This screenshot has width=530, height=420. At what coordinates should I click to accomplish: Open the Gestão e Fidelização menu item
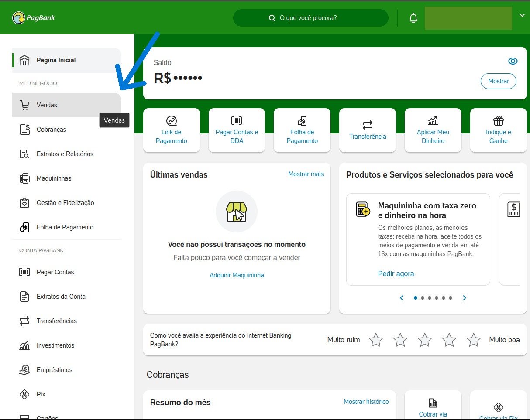tap(67, 203)
